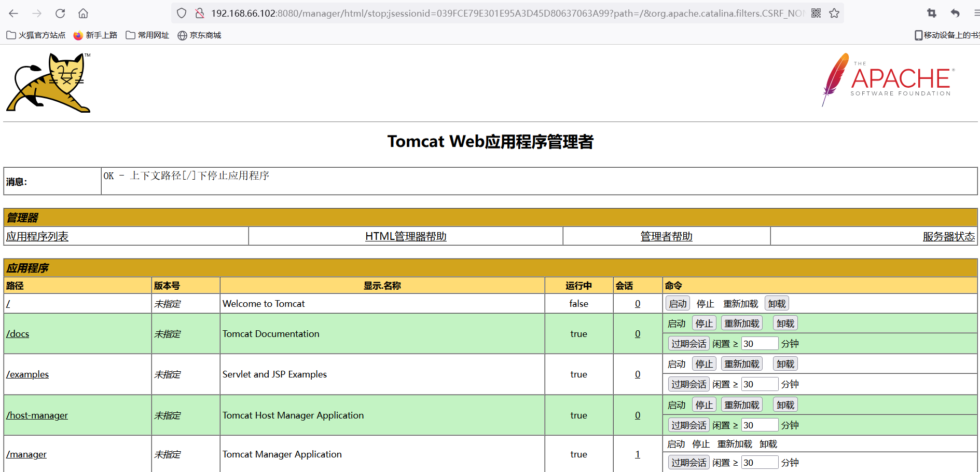Open the root / path link

pyautogui.click(x=8, y=304)
